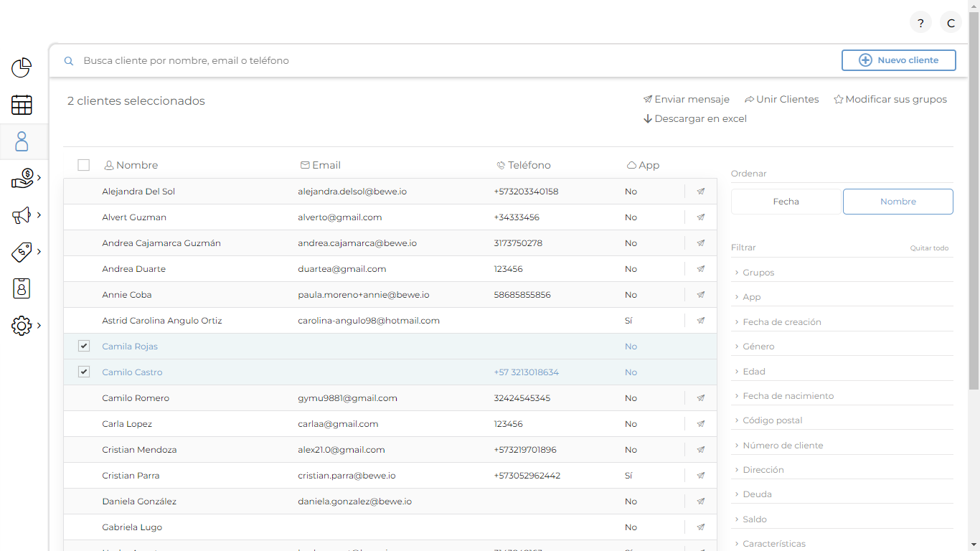Open the user avatar C menu
This screenshot has height=551, width=980.
(951, 22)
